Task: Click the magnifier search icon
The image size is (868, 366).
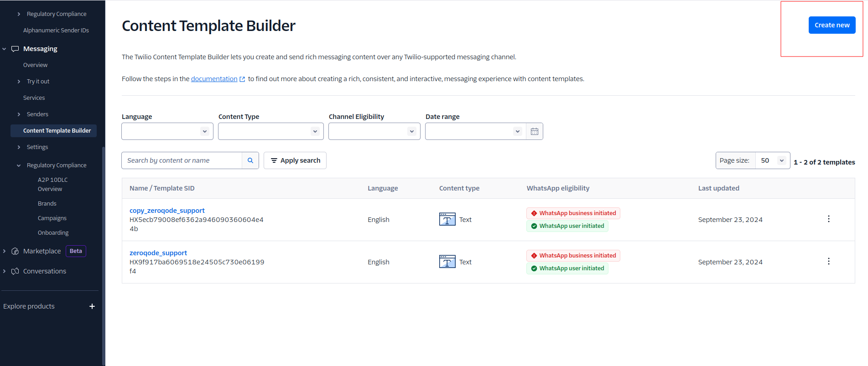Action: pos(250,160)
